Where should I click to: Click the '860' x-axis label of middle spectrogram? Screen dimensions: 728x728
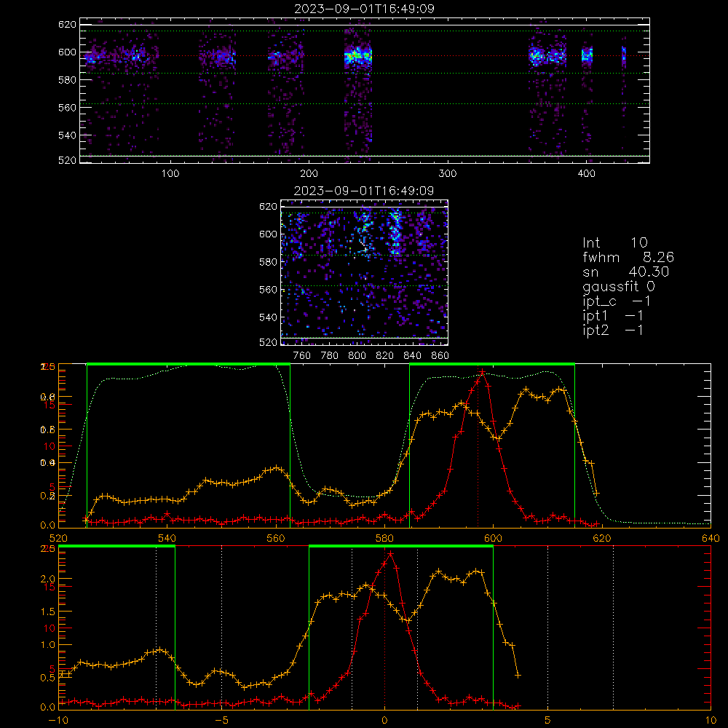tap(440, 356)
